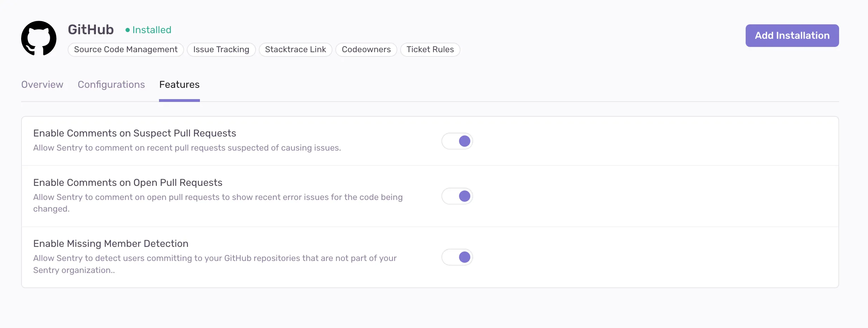Select the Stacktrace Link tag
This screenshot has width=868, height=328.
(295, 49)
